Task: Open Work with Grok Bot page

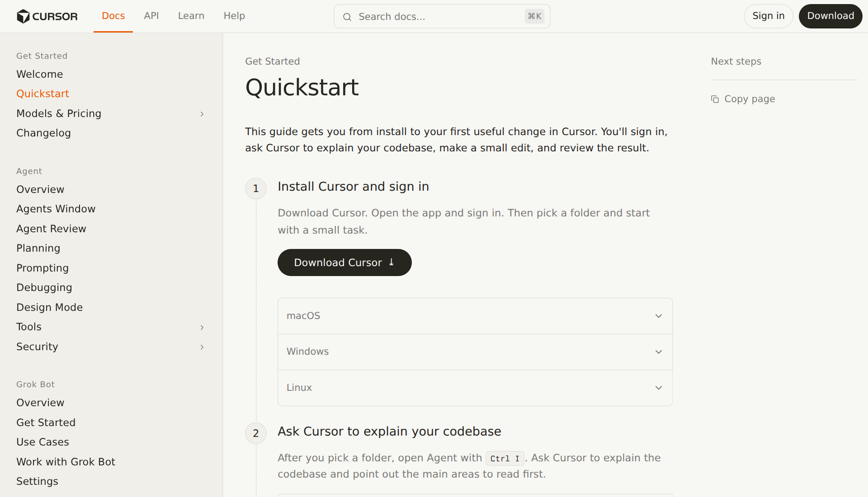Action: [x=66, y=462]
